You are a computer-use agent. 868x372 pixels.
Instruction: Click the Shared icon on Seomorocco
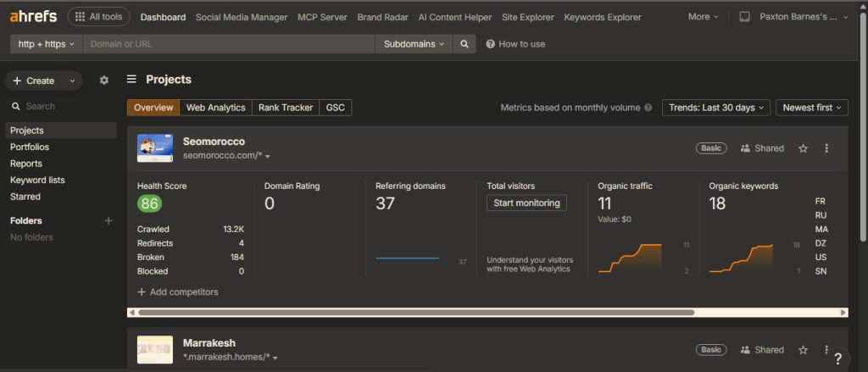(745, 148)
